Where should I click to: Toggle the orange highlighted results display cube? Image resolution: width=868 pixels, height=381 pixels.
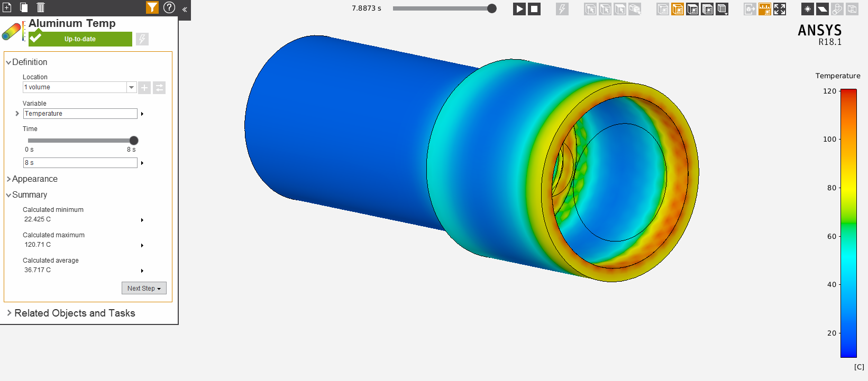(x=678, y=9)
